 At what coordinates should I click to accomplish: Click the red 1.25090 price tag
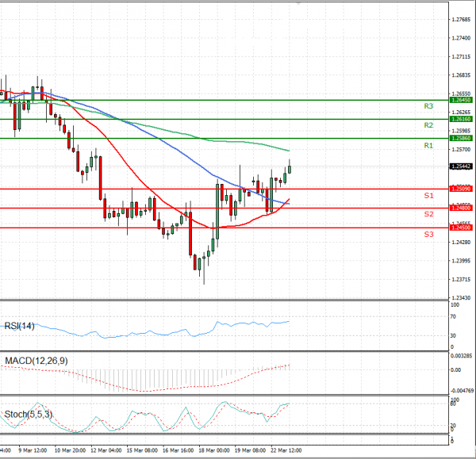tap(461, 189)
